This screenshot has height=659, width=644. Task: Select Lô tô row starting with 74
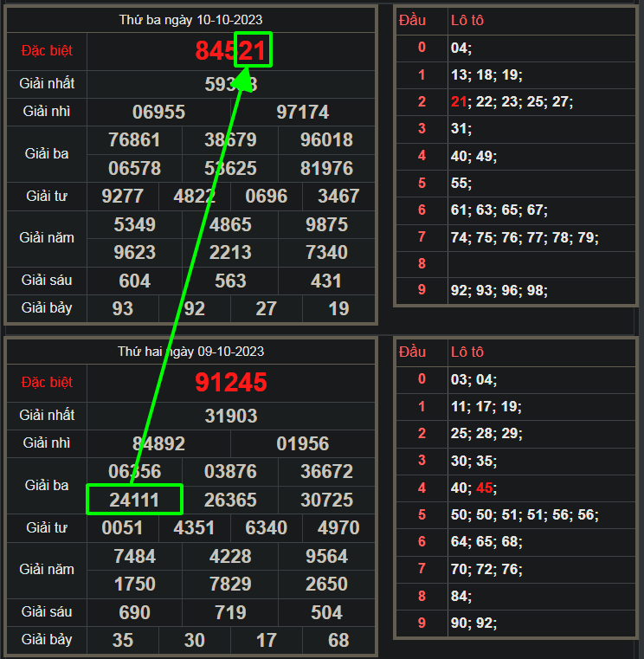pos(525,237)
